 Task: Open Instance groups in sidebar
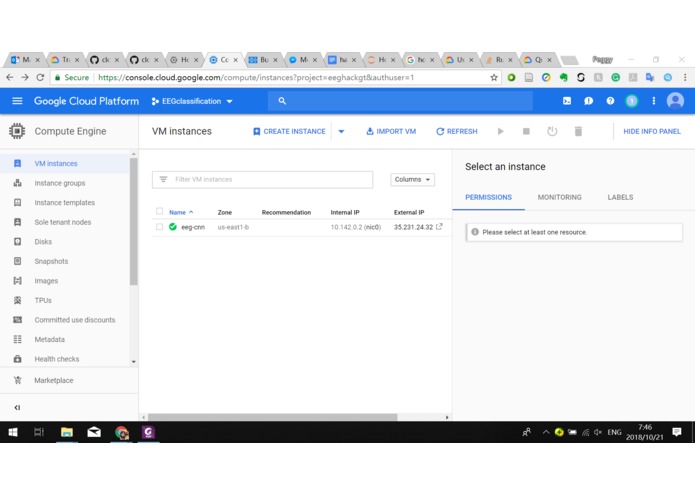65,183
